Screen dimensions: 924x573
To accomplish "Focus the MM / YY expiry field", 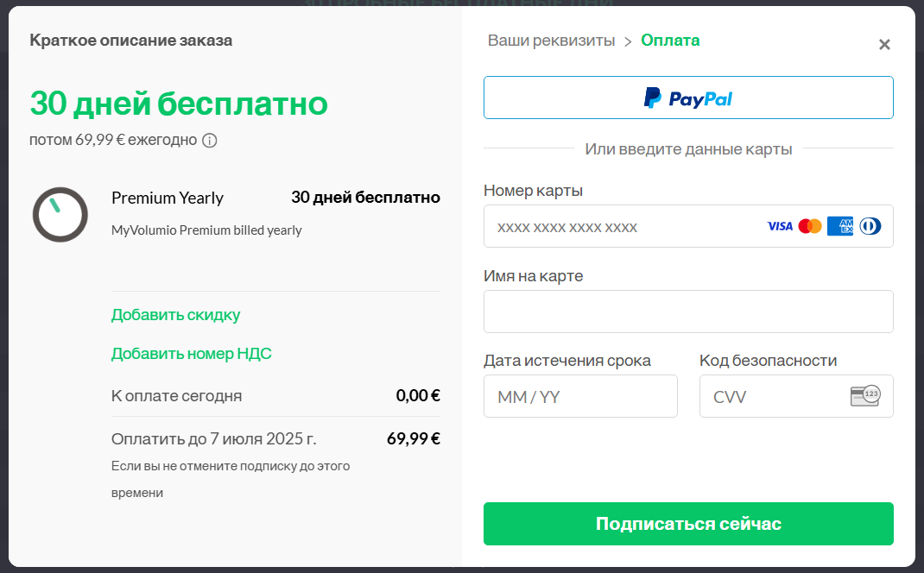I will (580, 396).
